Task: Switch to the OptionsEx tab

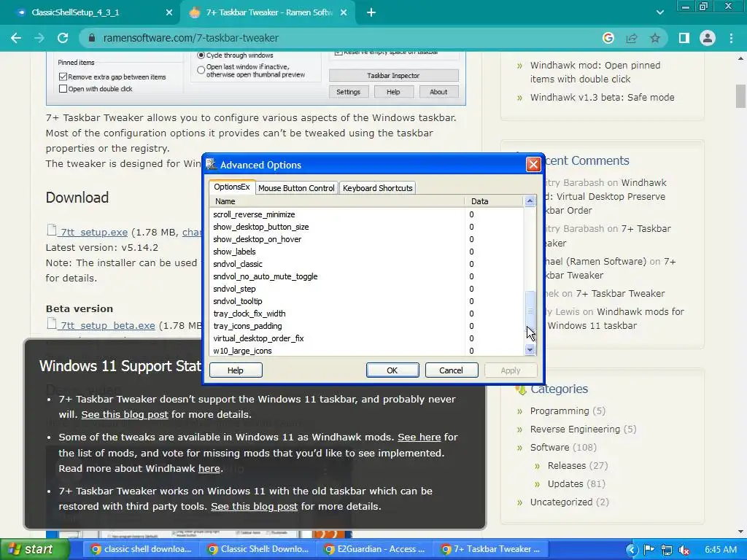Action: tap(232, 187)
